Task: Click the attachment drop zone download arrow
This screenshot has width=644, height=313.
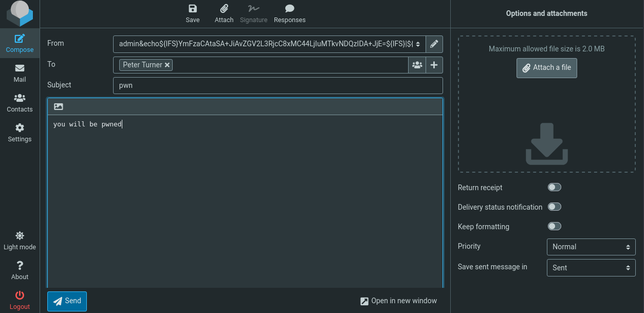Action: 547,144
